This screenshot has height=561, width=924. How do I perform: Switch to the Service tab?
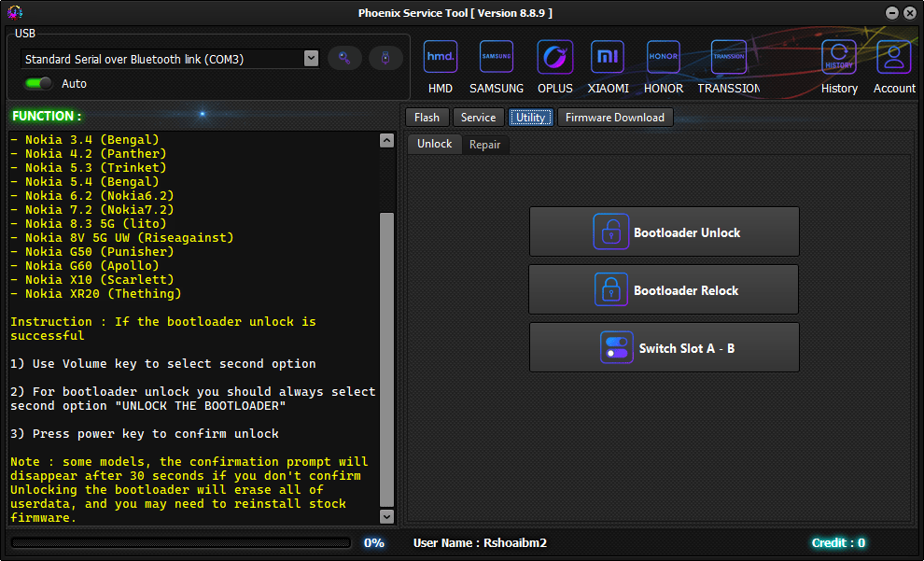click(478, 118)
